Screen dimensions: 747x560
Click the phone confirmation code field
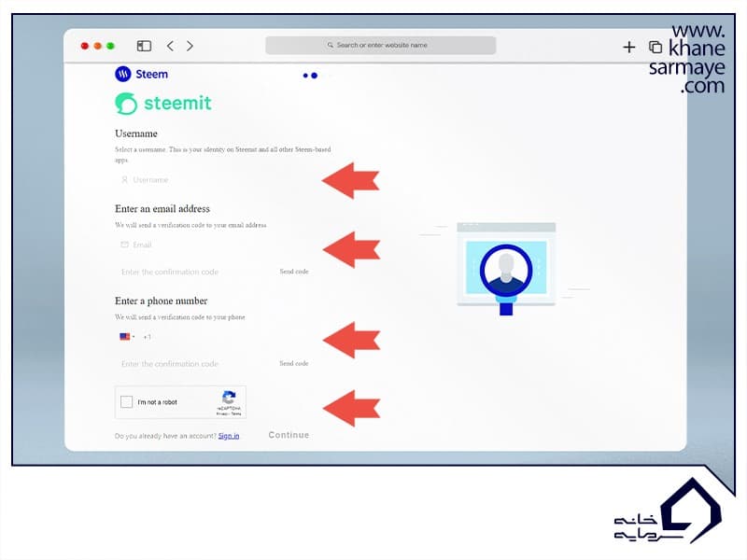193,364
